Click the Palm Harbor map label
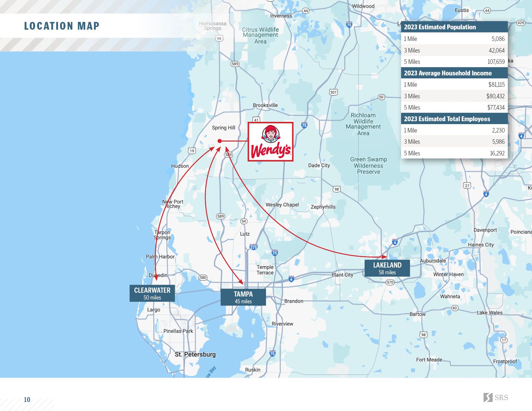 pyautogui.click(x=160, y=257)
